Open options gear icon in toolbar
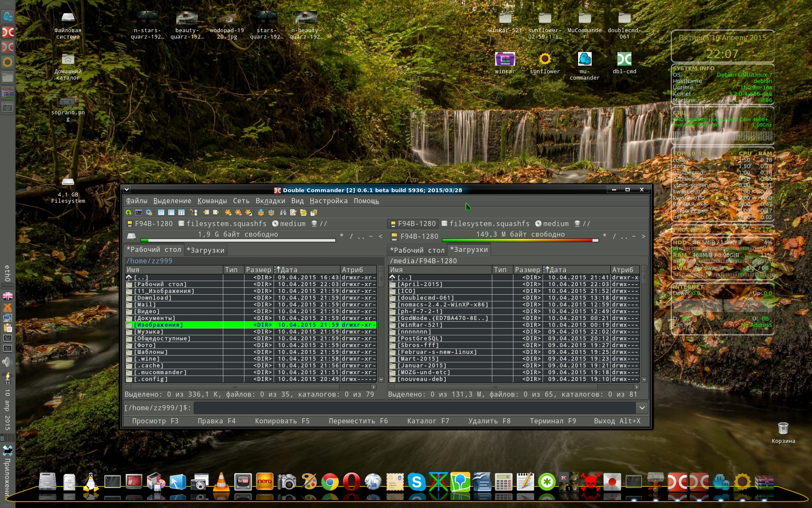This screenshot has height=508, width=812. tap(149, 213)
